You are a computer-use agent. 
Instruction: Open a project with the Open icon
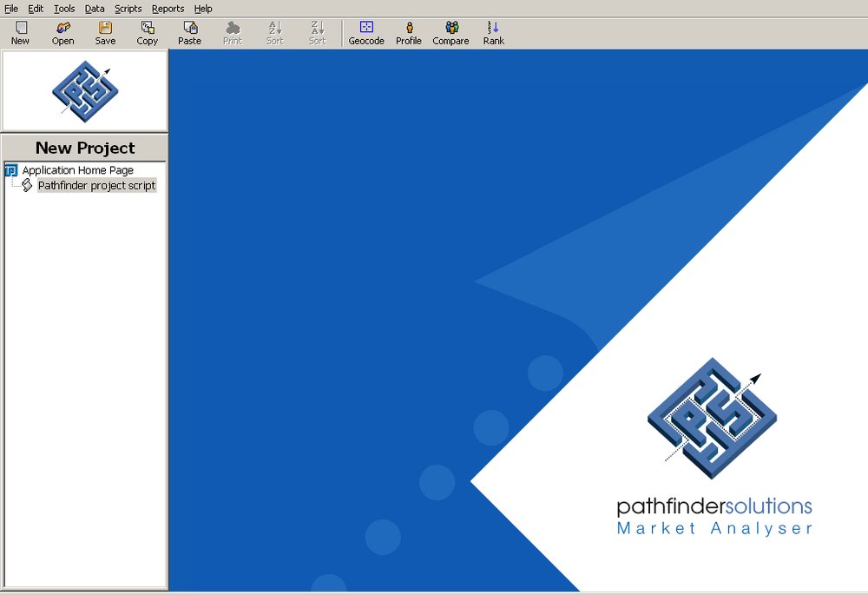[63, 33]
